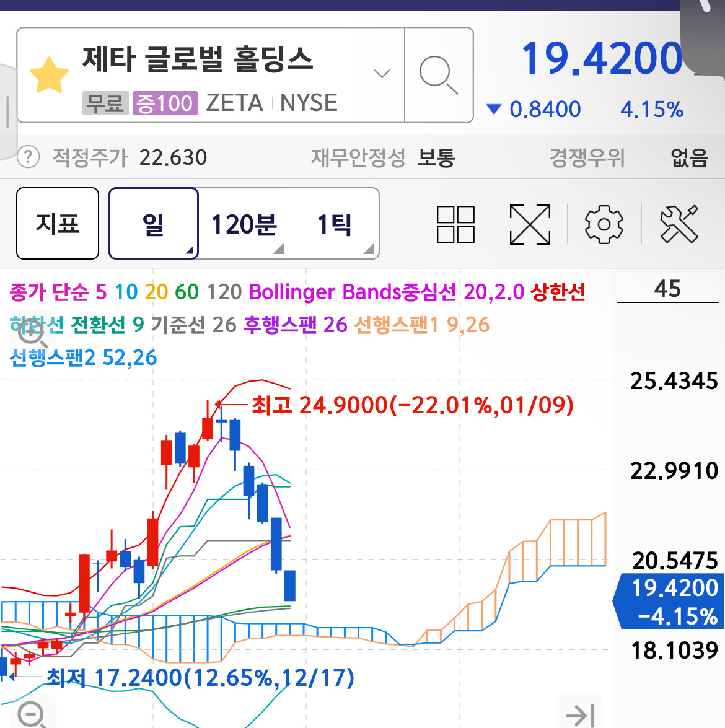Open the 120분 period dropdown triangle
This screenshot has width=725, height=728.
pos(279,248)
